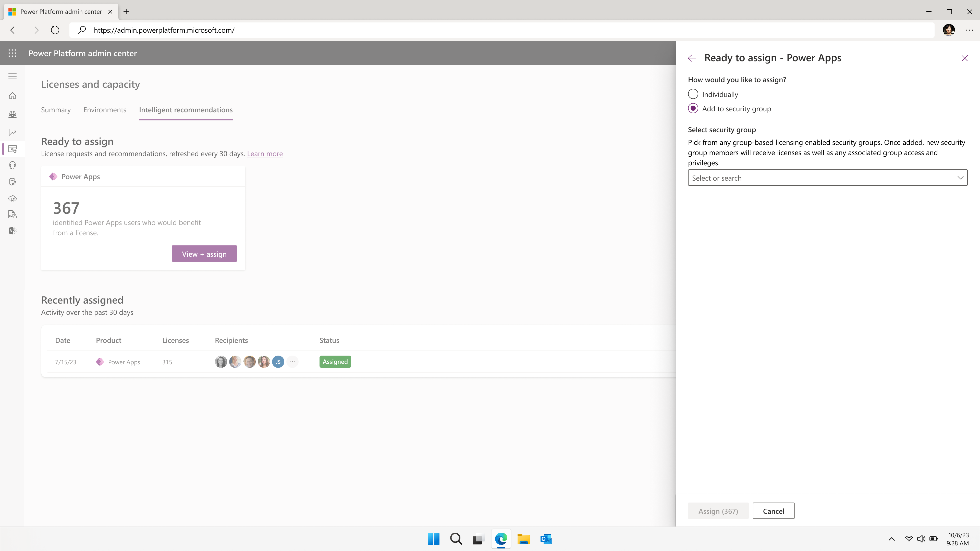This screenshot has height=551, width=980.
Task: Switch to the Summary tab
Action: pyautogui.click(x=56, y=110)
